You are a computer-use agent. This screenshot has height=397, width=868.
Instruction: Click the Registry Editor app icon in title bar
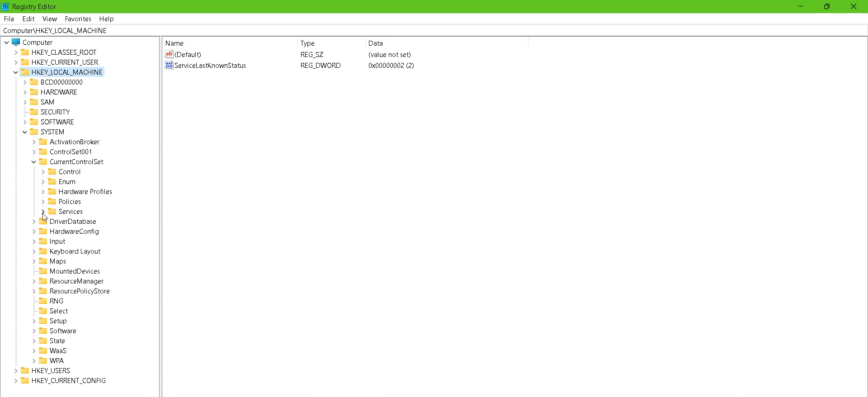5,6
